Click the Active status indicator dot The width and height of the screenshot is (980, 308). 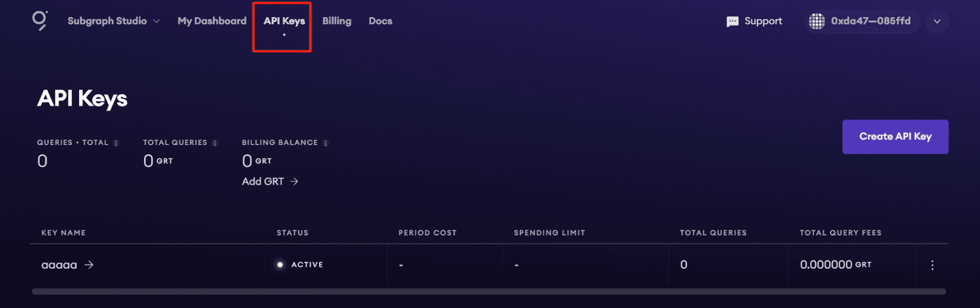click(x=280, y=265)
